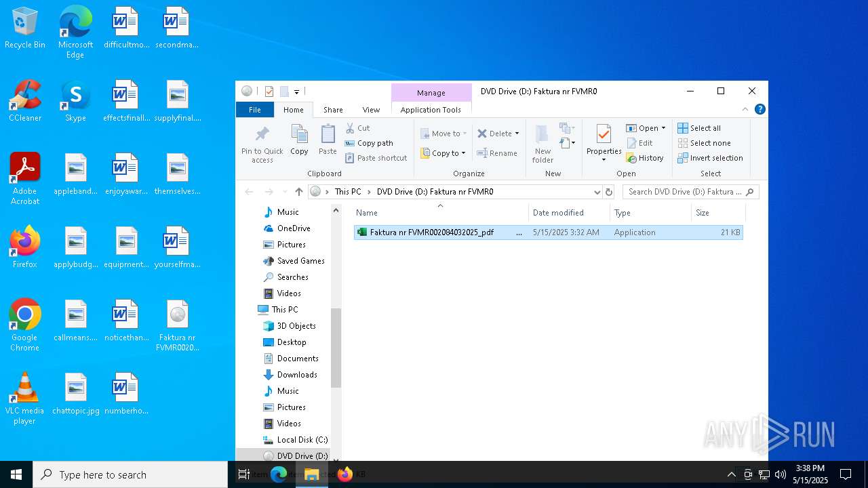Click Pin to Quick access icon
868x488 pixels.
pos(262,144)
